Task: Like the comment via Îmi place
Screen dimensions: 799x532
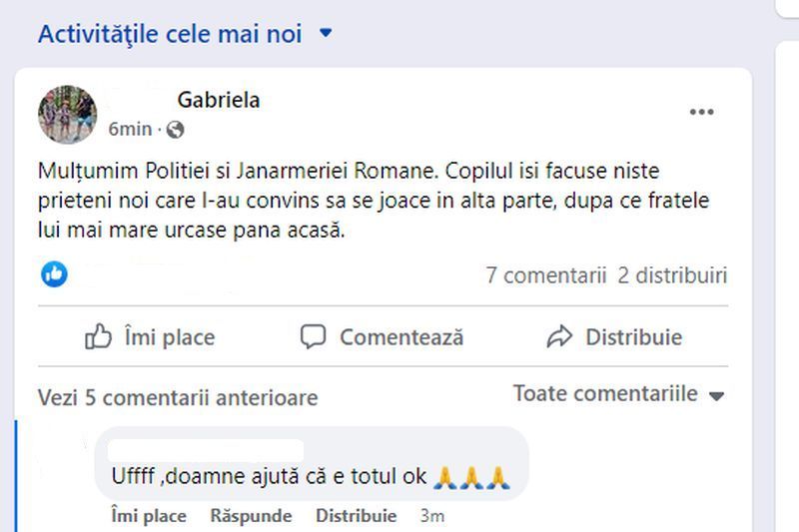Action: (149, 516)
